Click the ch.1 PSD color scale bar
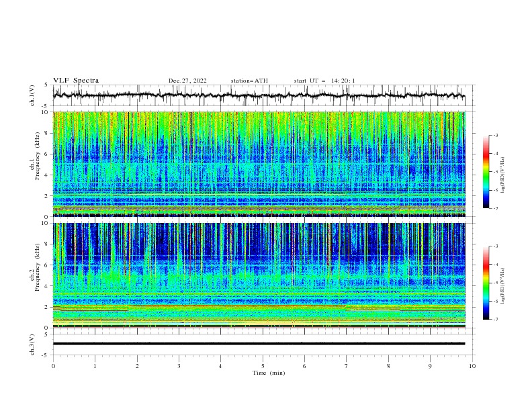Viewport: 532px width, 411px height. point(486,172)
